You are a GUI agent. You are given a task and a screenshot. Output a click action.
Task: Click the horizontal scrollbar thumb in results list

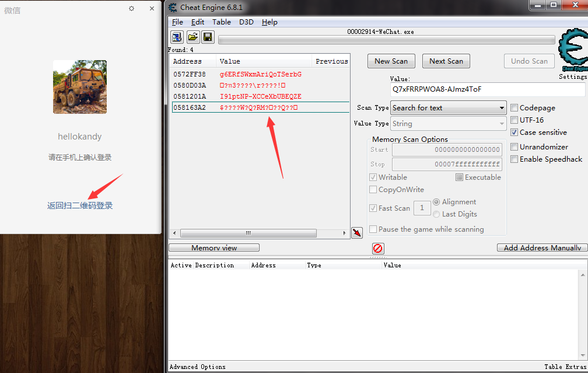pos(249,233)
